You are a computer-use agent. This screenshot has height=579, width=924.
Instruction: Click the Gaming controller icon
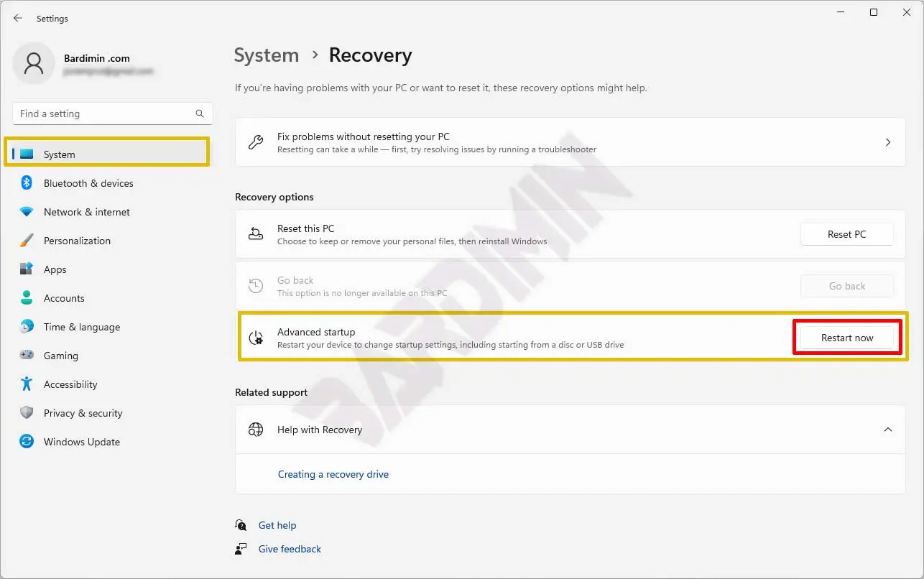tap(27, 356)
